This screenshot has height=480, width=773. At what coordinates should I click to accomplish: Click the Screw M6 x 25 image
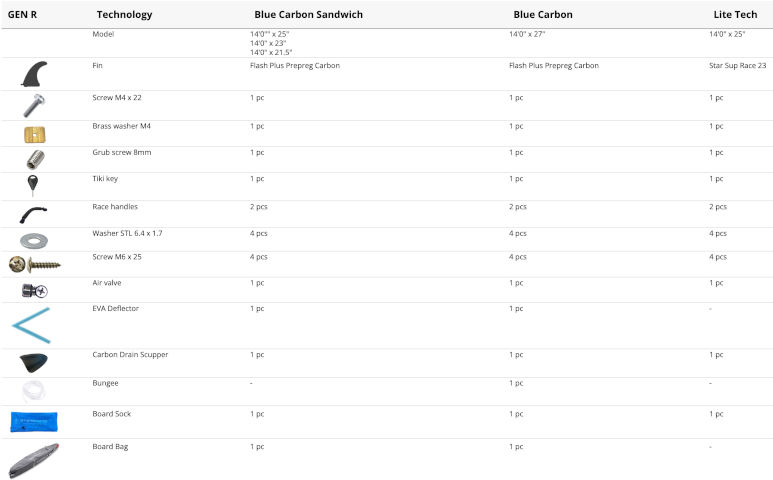[x=34, y=264]
